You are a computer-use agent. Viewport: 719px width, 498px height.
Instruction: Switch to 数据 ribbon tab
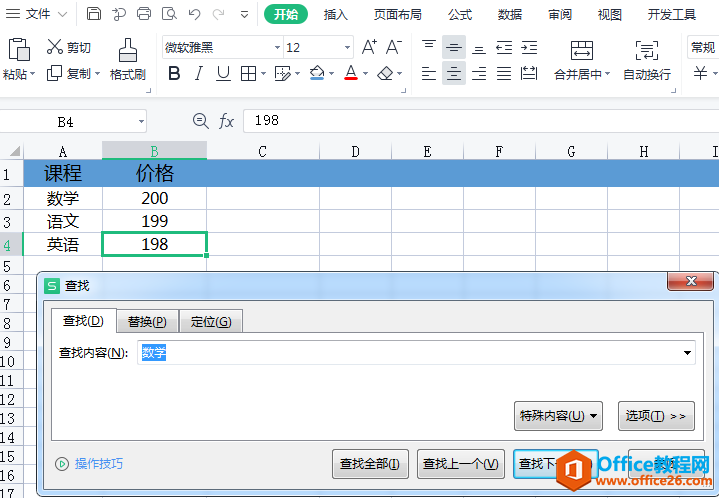pyautogui.click(x=510, y=14)
